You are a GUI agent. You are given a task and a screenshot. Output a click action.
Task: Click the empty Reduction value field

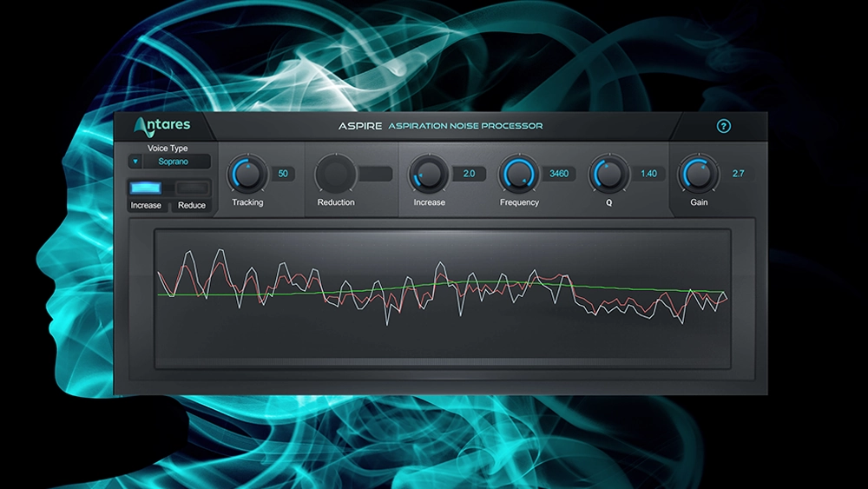pyautogui.click(x=375, y=174)
